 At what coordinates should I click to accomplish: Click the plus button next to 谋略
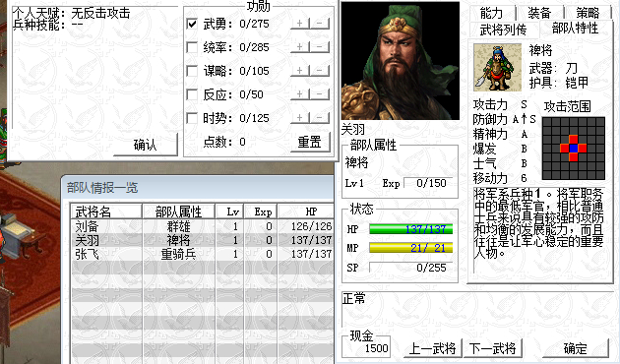300,71
